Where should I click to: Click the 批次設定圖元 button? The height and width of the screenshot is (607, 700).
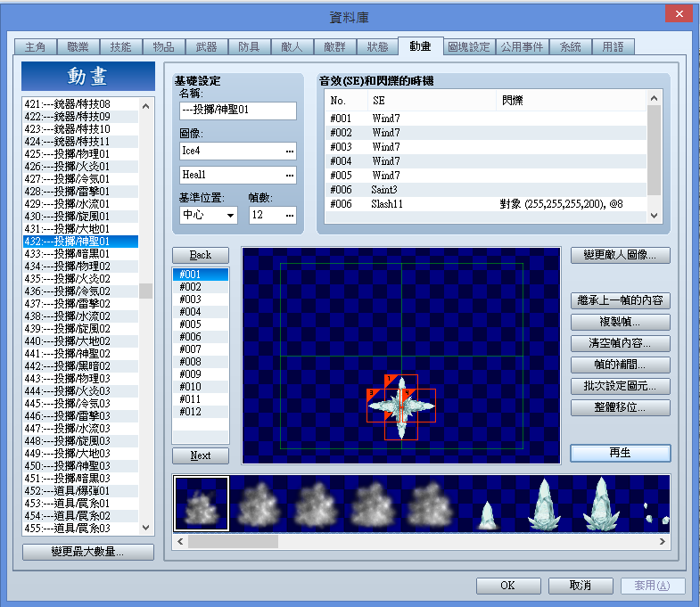click(620, 386)
